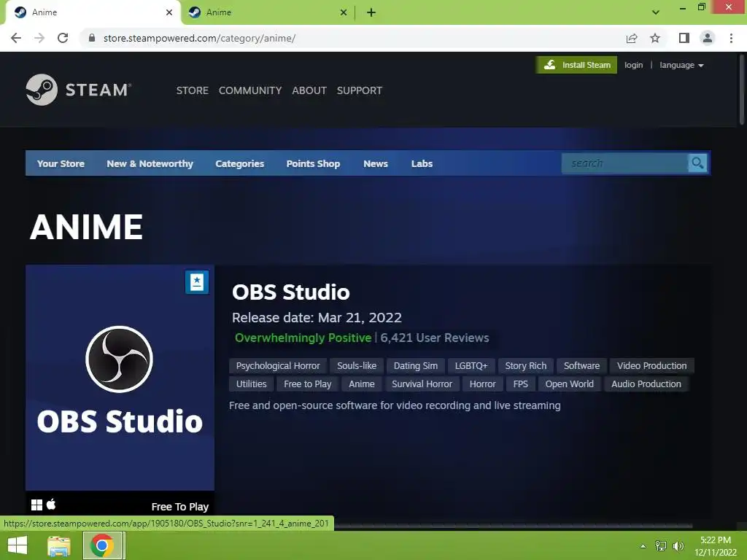Click the OBS Studio title

[x=290, y=292]
